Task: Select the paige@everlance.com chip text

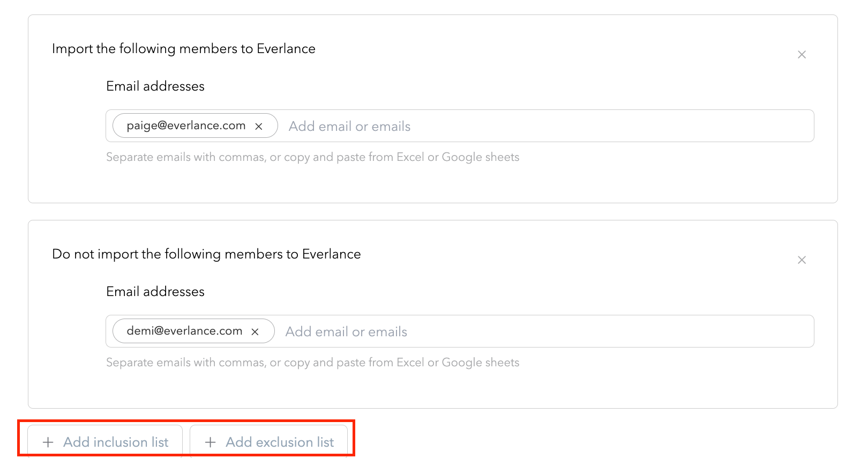Action: coord(186,125)
